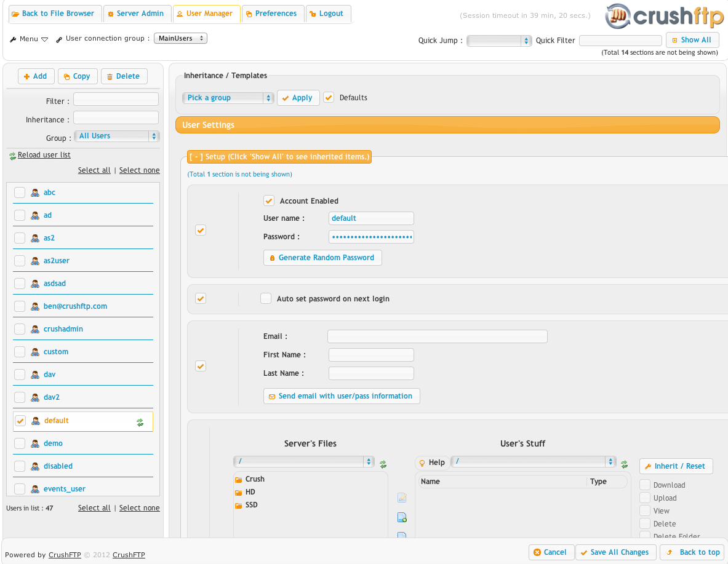This screenshot has height=564, width=728.
Task: Click the refresh icon beside Server's Files dropdown
Action: (x=383, y=464)
